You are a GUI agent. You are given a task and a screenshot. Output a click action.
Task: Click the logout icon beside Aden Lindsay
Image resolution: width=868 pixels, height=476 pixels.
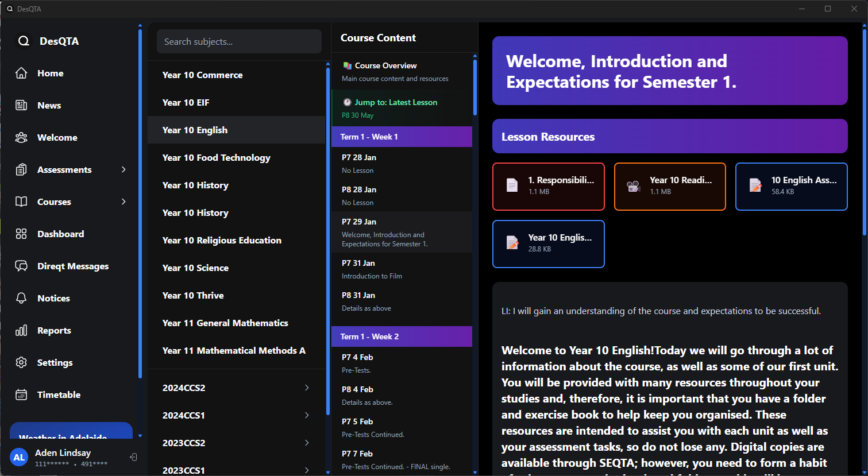click(x=133, y=457)
